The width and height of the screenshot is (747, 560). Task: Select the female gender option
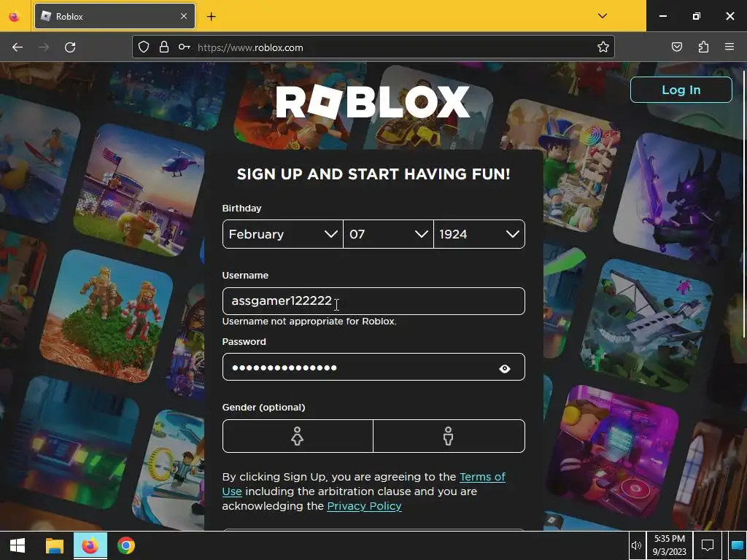(298, 436)
